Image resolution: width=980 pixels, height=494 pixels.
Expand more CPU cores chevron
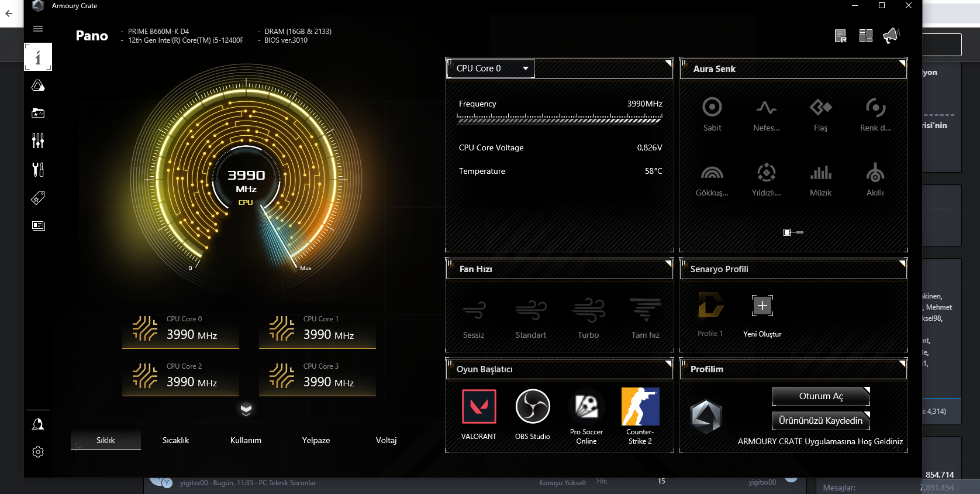[x=246, y=410]
